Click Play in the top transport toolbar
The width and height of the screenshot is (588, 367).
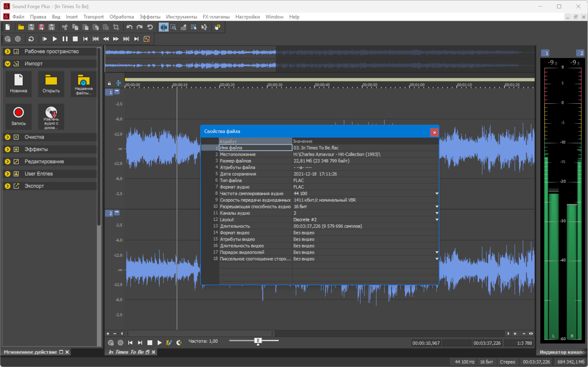pos(55,39)
